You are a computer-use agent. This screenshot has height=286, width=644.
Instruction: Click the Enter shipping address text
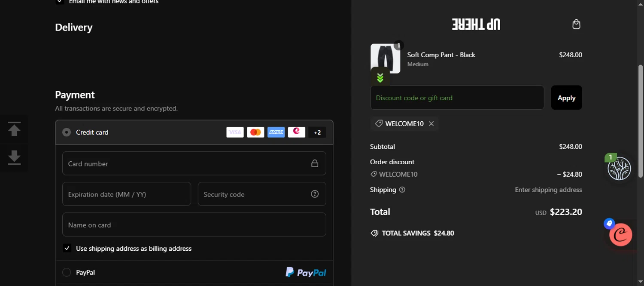pos(548,190)
